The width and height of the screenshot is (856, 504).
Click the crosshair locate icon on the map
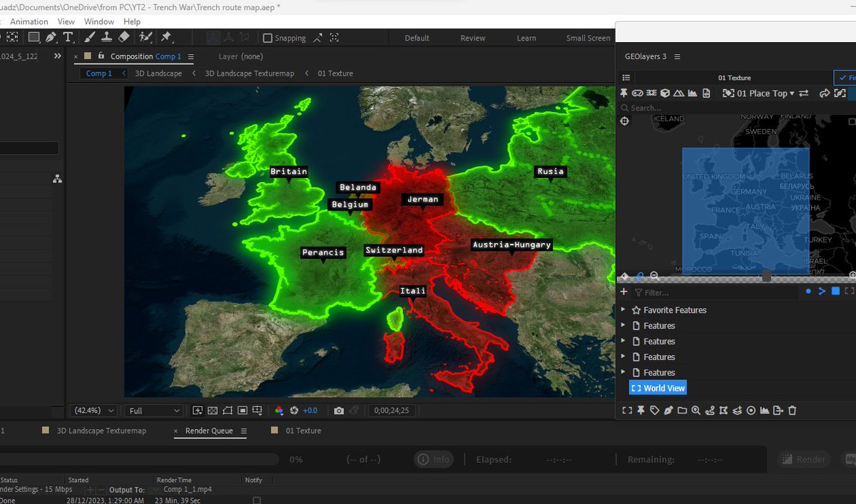click(625, 121)
